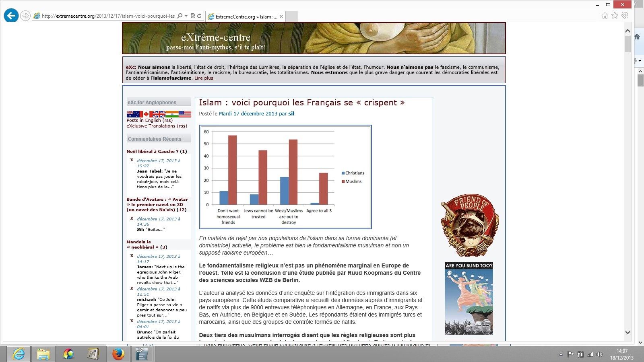Click the address bar URL field
The image size is (644, 362).
click(x=108, y=16)
